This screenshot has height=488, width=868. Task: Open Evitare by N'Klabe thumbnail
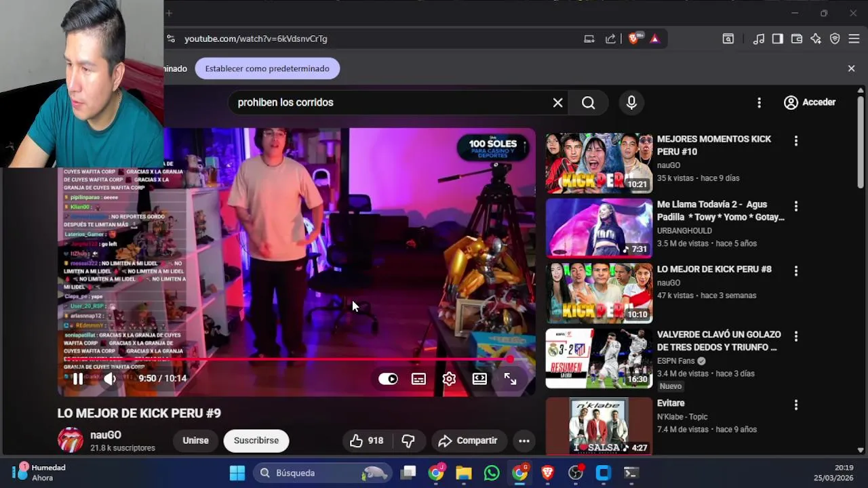pos(599,426)
